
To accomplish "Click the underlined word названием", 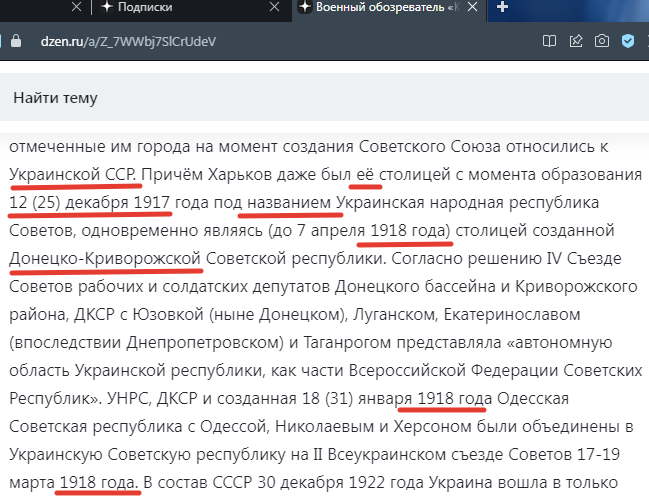I will click(x=289, y=202).
